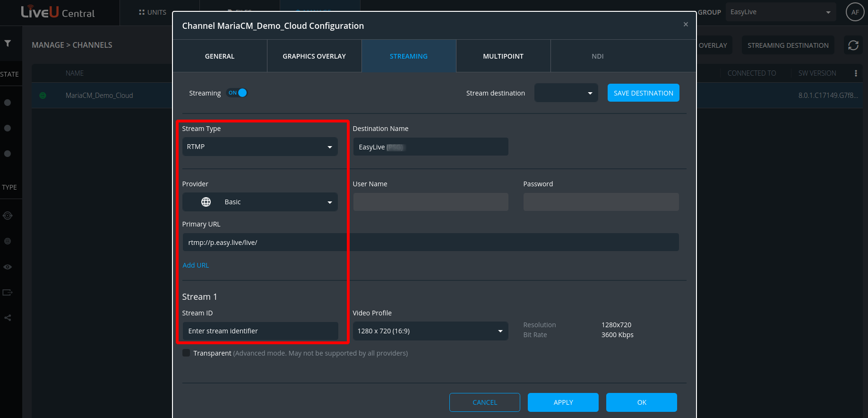
Task: Open the AF user account avatar
Action: pyautogui.click(x=855, y=12)
